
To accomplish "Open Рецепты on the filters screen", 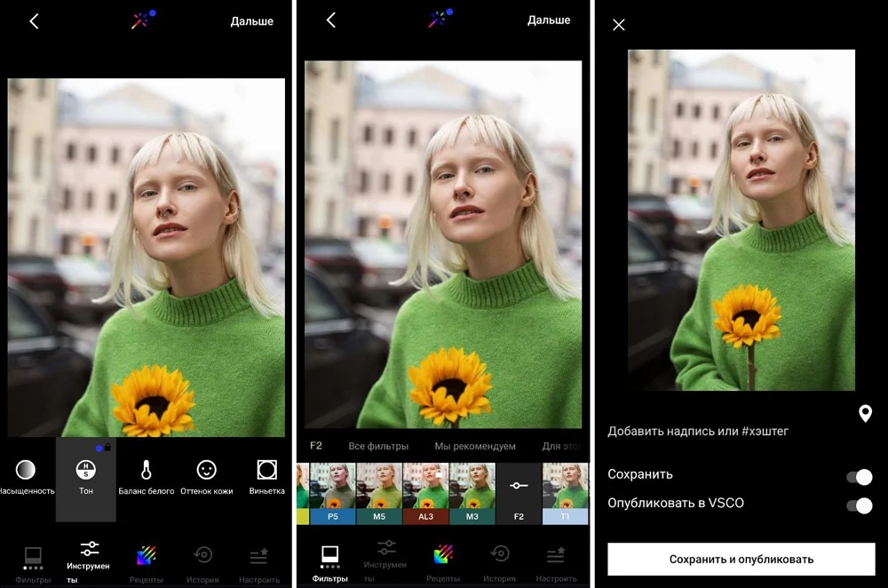I will [443, 561].
